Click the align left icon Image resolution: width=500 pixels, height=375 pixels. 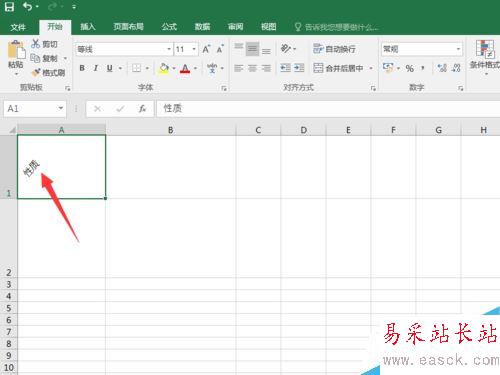[x=239, y=68]
